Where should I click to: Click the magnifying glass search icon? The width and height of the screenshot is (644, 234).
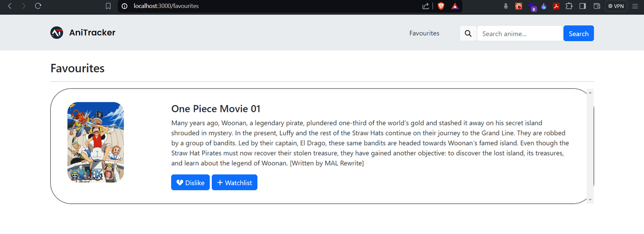coord(468,34)
